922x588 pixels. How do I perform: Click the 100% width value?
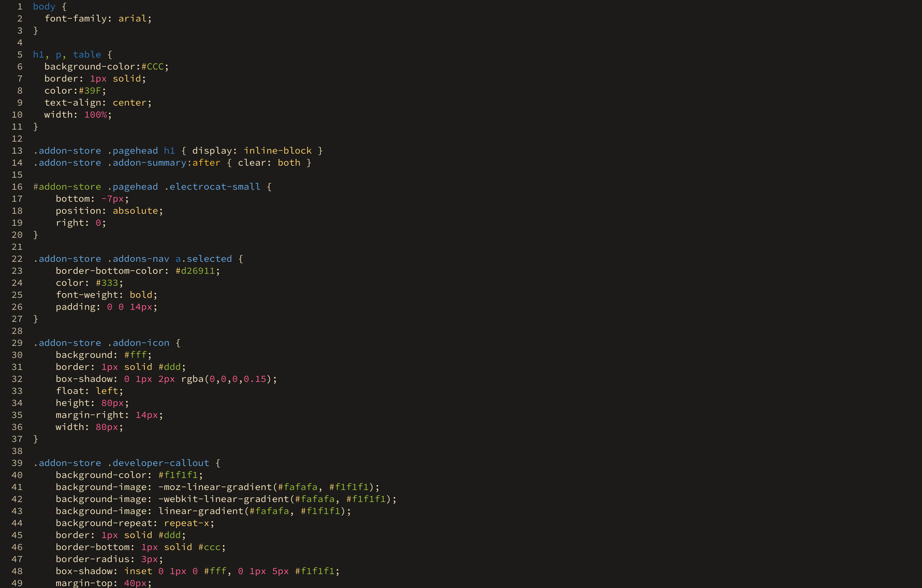(95, 115)
